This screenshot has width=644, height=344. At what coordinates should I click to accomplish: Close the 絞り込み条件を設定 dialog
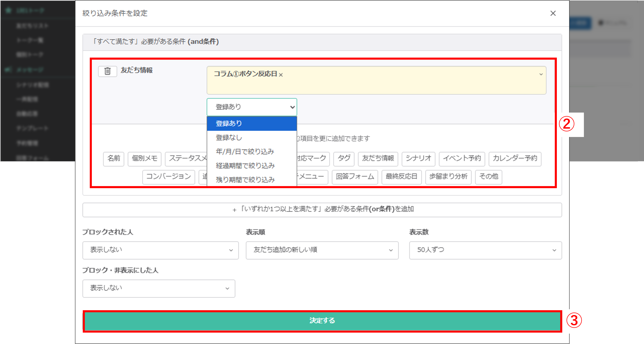click(x=553, y=13)
